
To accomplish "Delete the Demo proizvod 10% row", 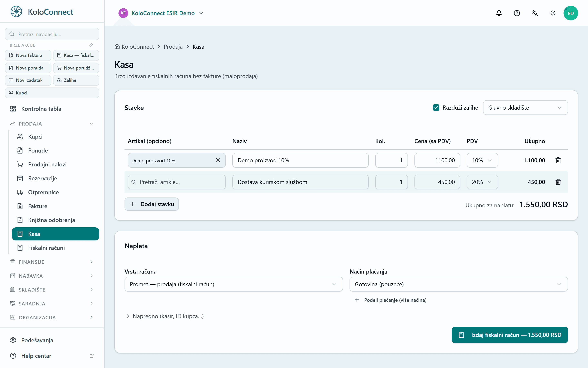I will pyautogui.click(x=558, y=160).
